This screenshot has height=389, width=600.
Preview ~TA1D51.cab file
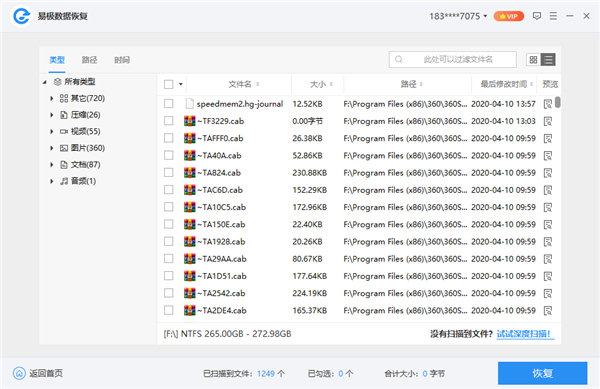(x=548, y=276)
